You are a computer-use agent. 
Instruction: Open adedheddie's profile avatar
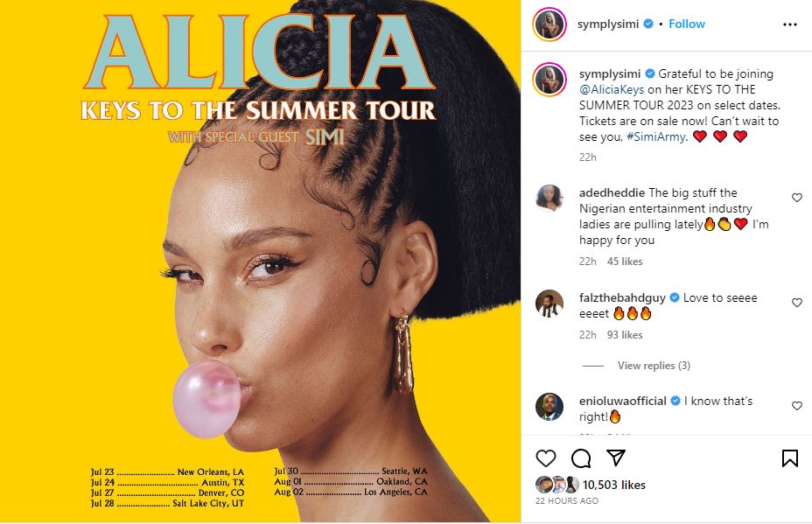pyautogui.click(x=549, y=199)
